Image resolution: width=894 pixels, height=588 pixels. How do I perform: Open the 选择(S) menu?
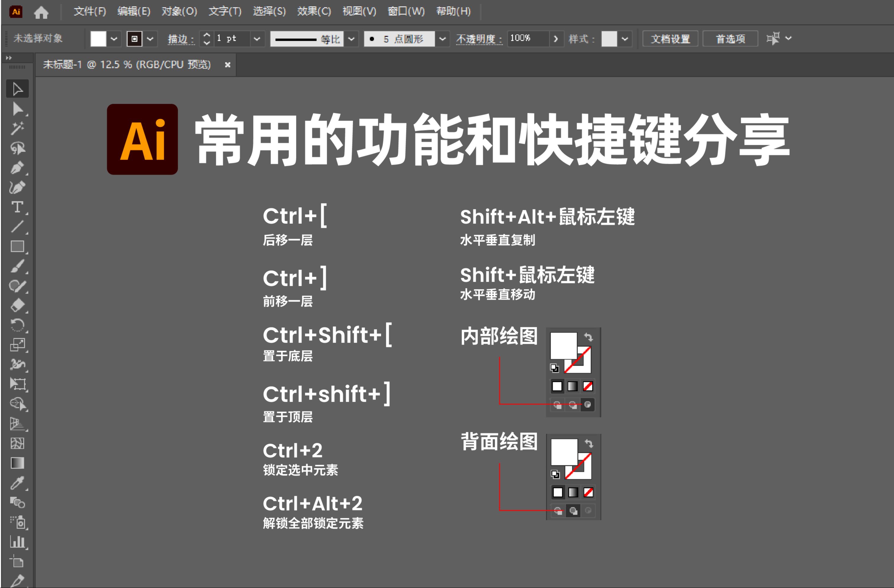[x=269, y=11]
